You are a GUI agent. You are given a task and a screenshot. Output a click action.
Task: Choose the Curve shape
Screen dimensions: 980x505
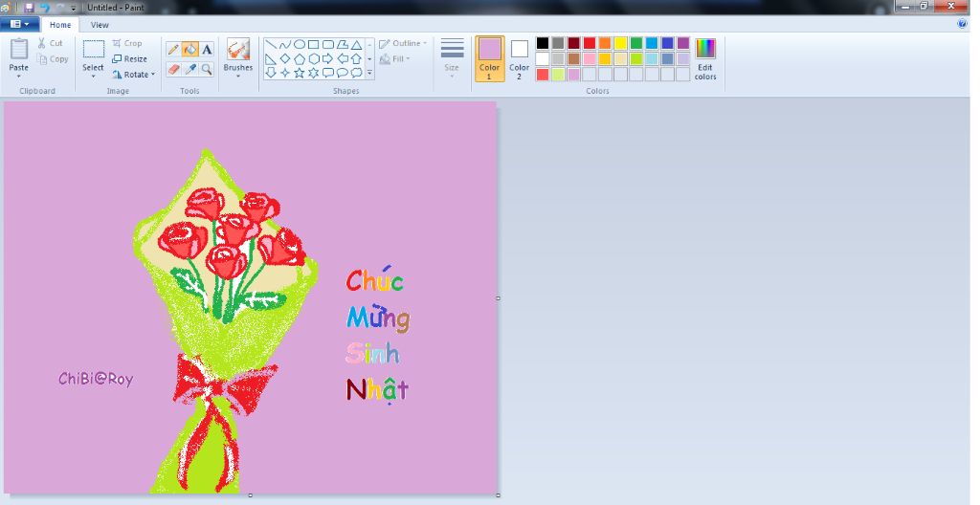coord(285,44)
